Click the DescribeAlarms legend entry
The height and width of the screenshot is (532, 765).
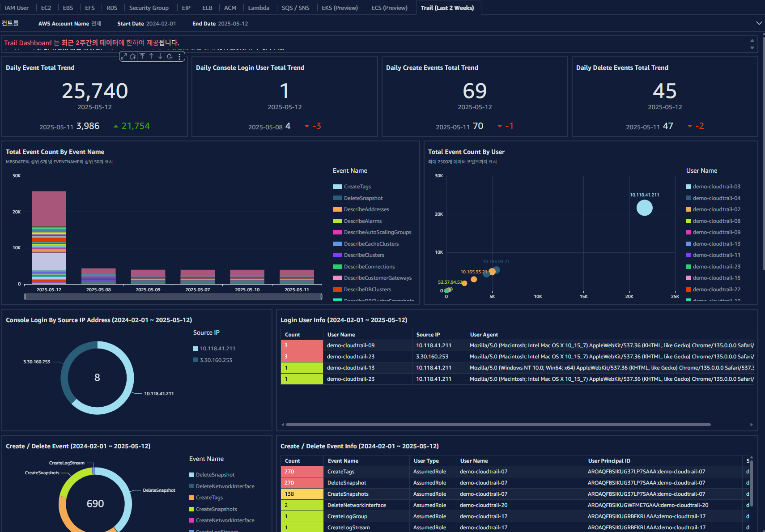pos(357,221)
